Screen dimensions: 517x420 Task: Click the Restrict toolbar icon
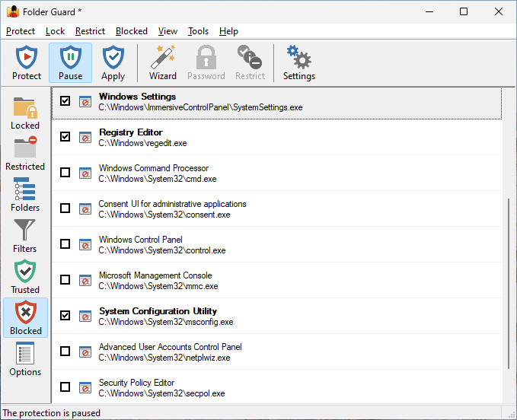pyautogui.click(x=250, y=57)
